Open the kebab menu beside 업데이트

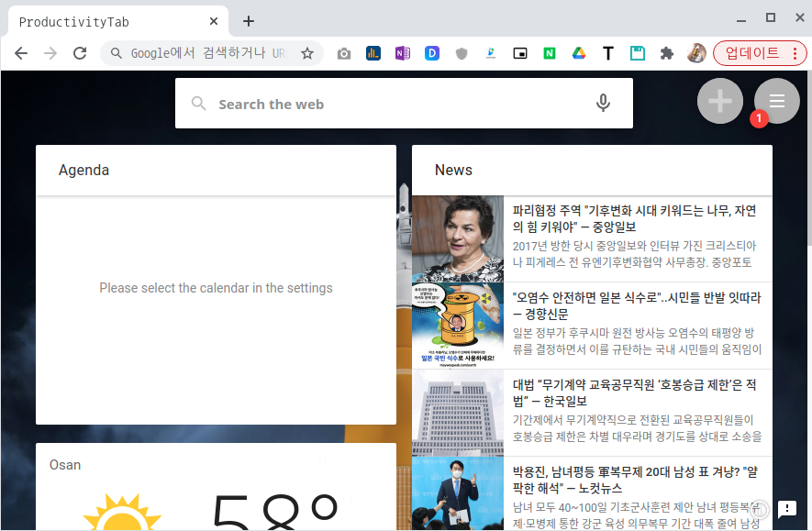(795, 53)
